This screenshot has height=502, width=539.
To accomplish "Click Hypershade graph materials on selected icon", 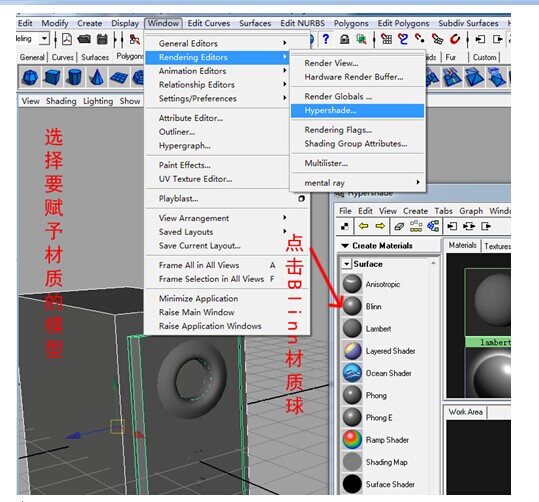I will pyautogui.click(x=433, y=226).
